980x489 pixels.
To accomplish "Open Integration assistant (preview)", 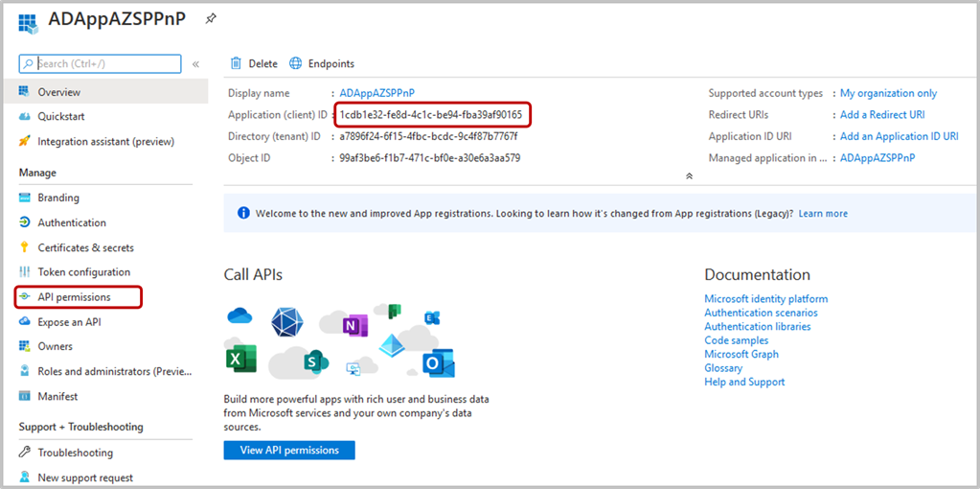I will coord(106,141).
